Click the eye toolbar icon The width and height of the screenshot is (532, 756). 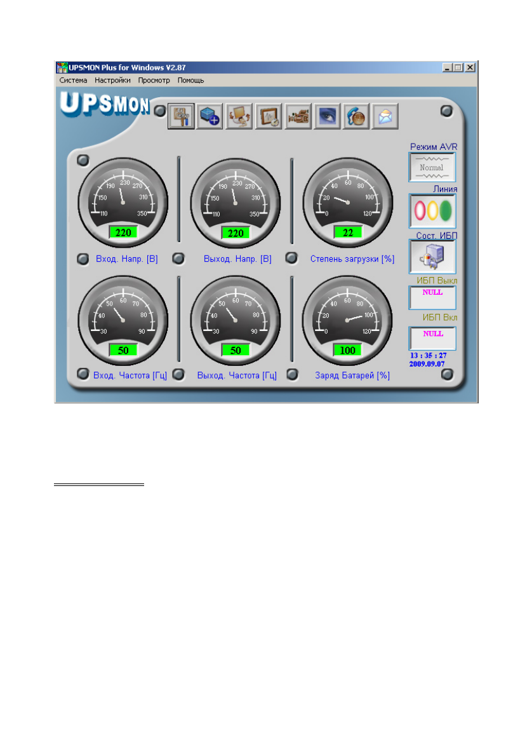click(x=327, y=117)
